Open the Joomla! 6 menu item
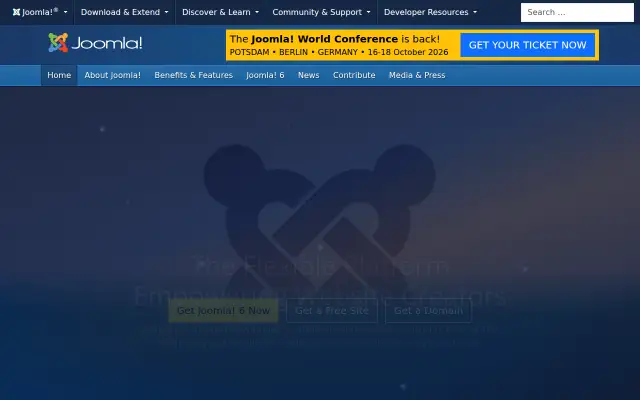Image resolution: width=640 pixels, height=400 pixels. tap(265, 75)
